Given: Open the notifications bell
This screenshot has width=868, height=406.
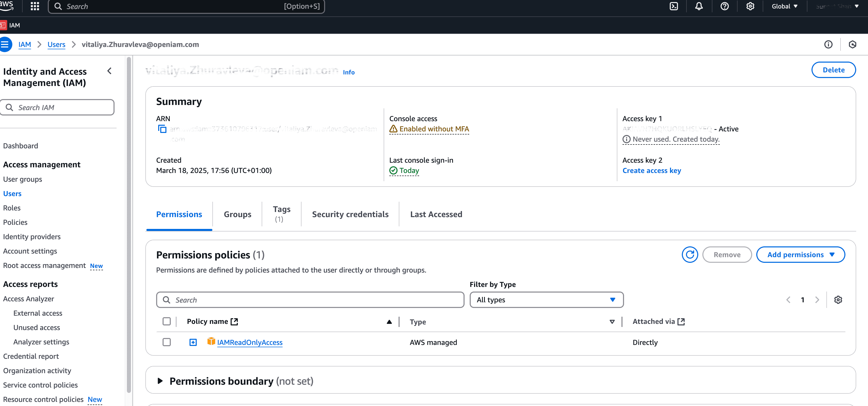Looking at the screenshot, I should (699, 6).
